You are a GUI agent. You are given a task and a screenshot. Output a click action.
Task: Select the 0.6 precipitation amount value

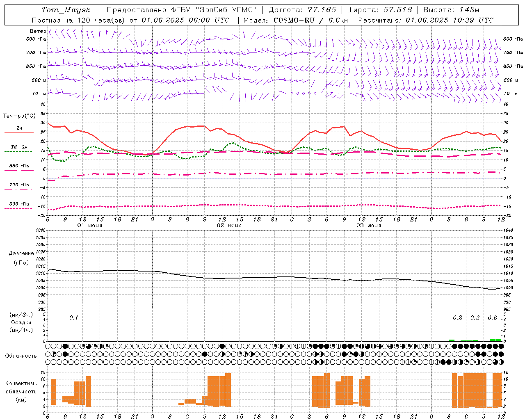(x=492, y=317)
